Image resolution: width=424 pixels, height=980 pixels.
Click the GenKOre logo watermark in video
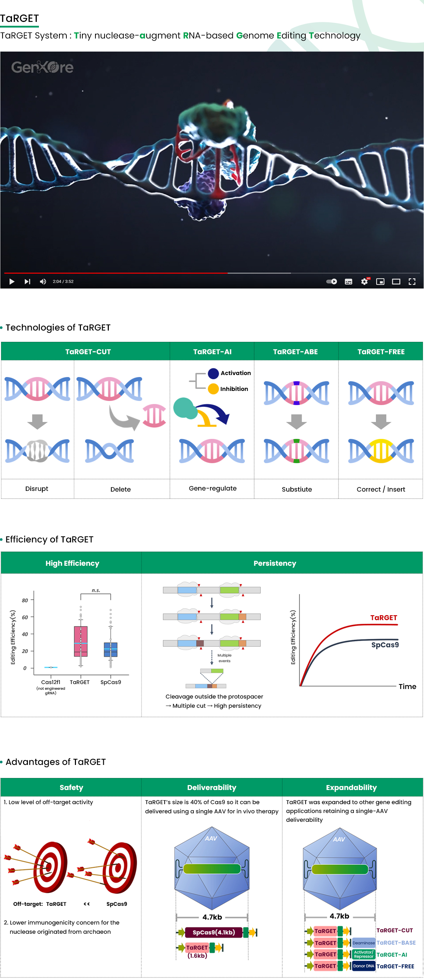[42, 67]
